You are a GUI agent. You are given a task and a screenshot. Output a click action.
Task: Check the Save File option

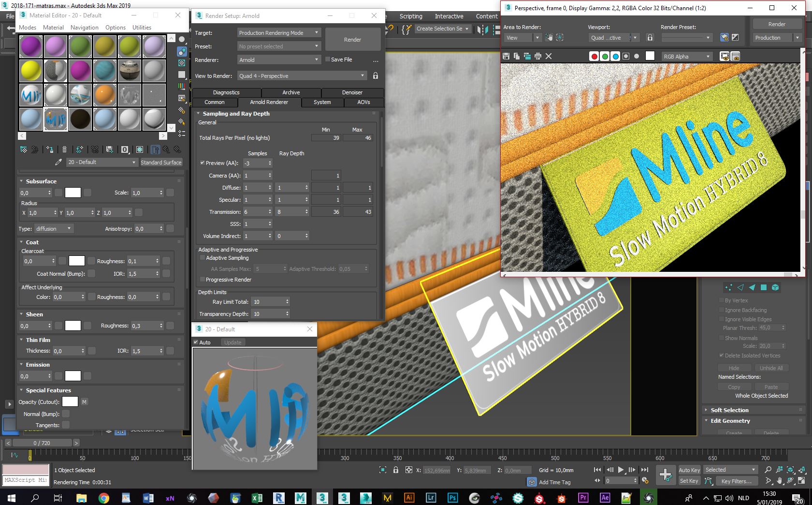328,59
